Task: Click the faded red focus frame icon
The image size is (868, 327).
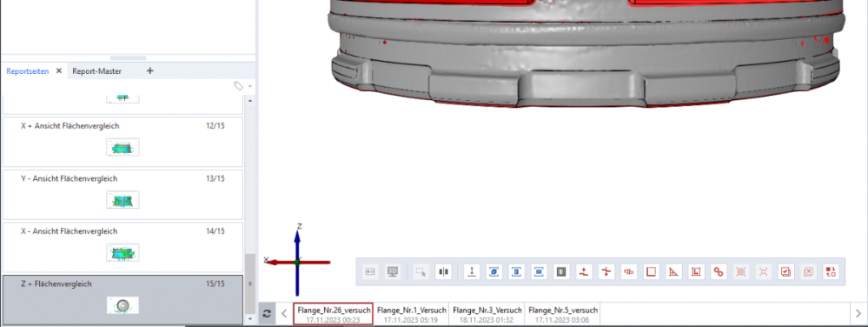Action: pyautogui.click(x=764, y=271)
